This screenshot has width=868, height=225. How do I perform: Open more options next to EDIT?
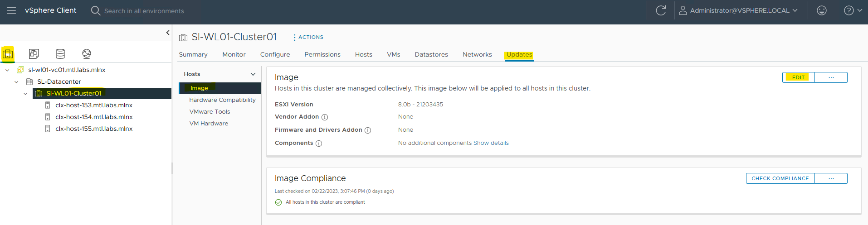coord(831,77)
